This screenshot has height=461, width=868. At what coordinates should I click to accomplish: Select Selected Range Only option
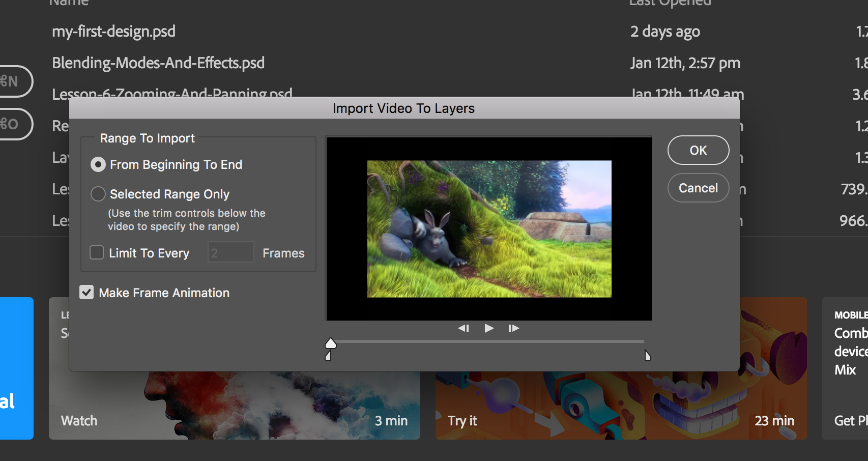click(160, 194)
